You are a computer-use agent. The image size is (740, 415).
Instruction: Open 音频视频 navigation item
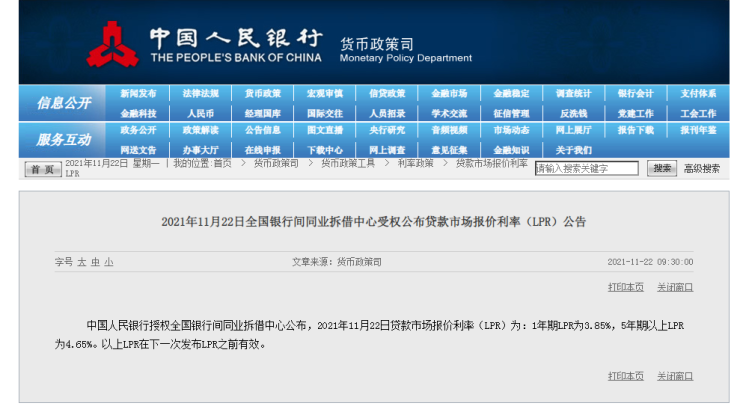(449, 130)
